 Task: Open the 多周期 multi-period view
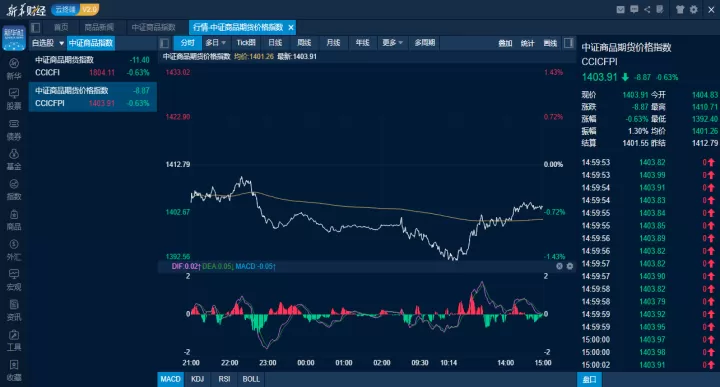(425, 43)
